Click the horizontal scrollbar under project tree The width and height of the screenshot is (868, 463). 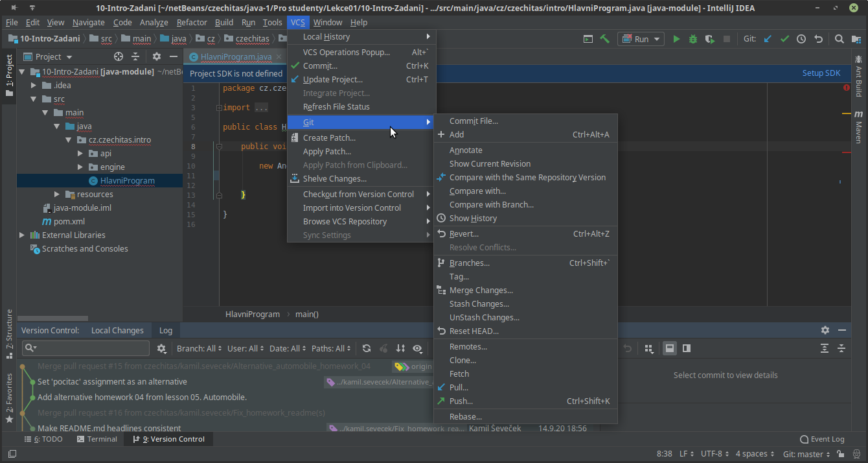tap(52, 318)
